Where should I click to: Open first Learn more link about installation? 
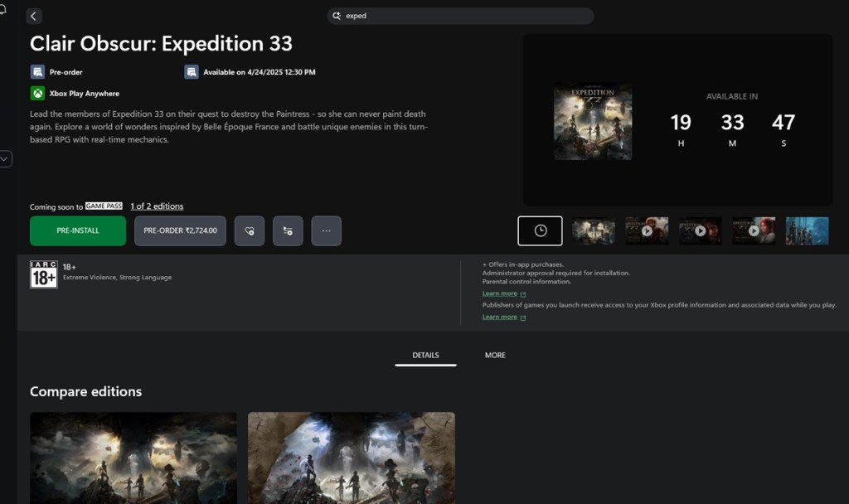pos(500,293)
